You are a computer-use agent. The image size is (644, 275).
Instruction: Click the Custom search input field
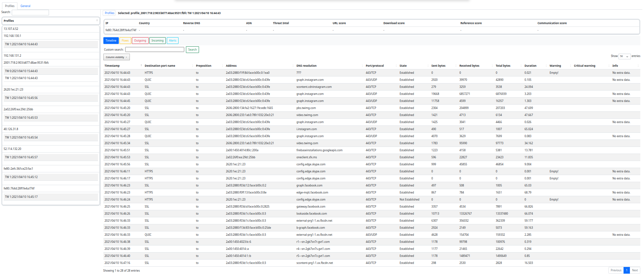point(155,50)
